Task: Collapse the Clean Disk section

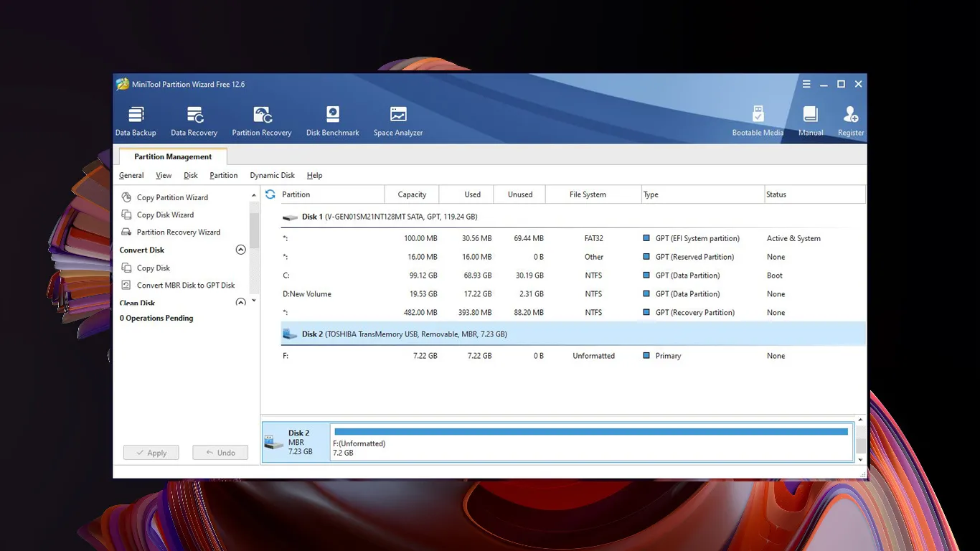Action: click(x=240, y=302)
